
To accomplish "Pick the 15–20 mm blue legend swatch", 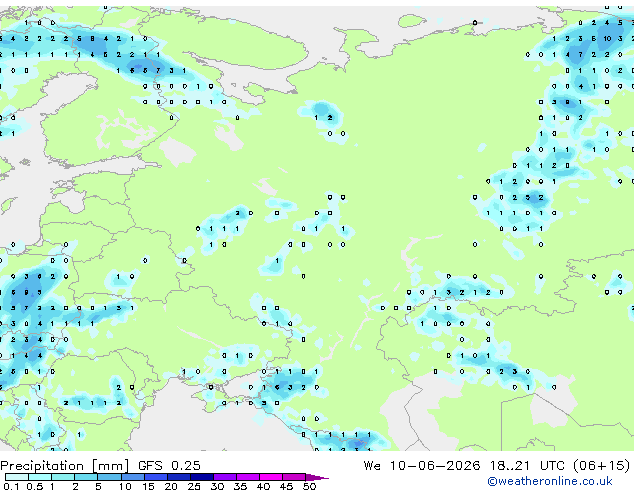I will [155, 477].
